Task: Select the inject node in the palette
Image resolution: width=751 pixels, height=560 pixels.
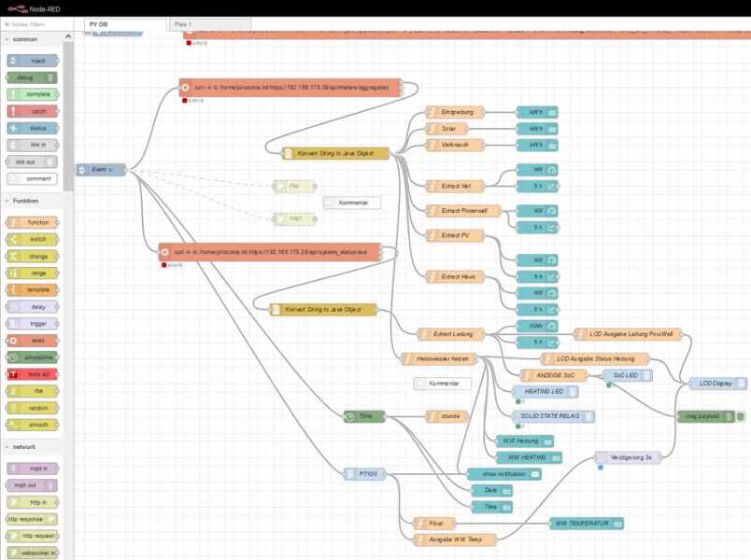Action: [33, 61]
